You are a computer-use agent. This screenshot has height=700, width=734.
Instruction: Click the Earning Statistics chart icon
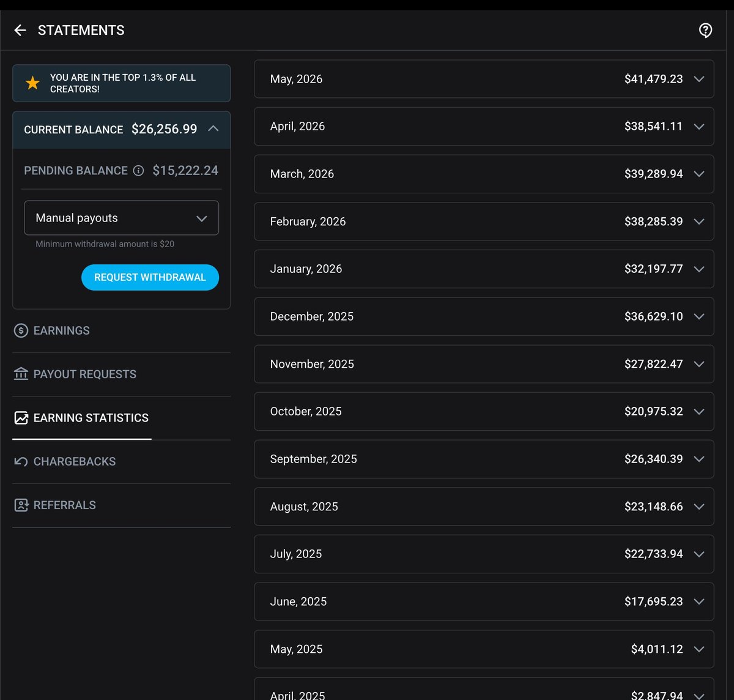click(x=21, y=418)
